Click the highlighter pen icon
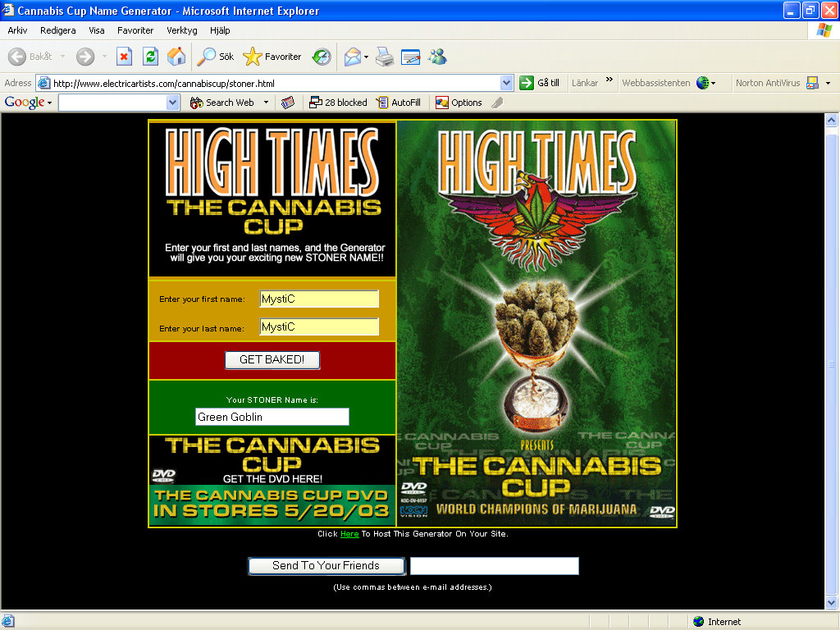Screen dimensions: 840x630 point(498,103)
